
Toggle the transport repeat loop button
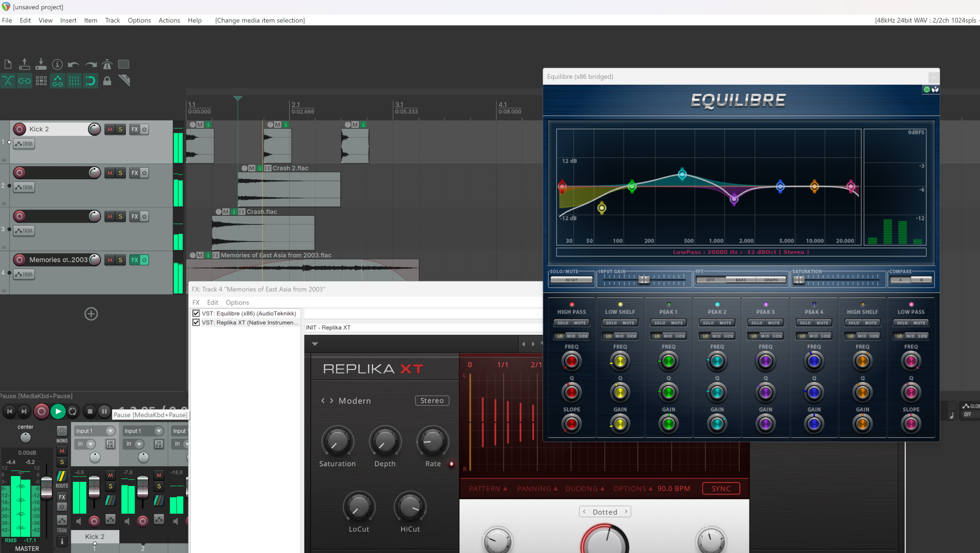point(72,412)
